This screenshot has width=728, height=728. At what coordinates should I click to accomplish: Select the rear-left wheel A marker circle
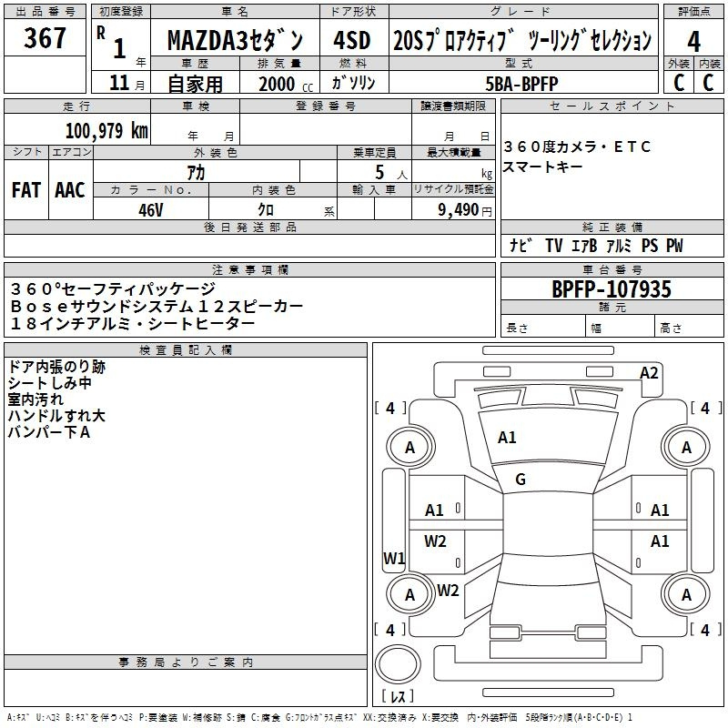coord(409,594)
